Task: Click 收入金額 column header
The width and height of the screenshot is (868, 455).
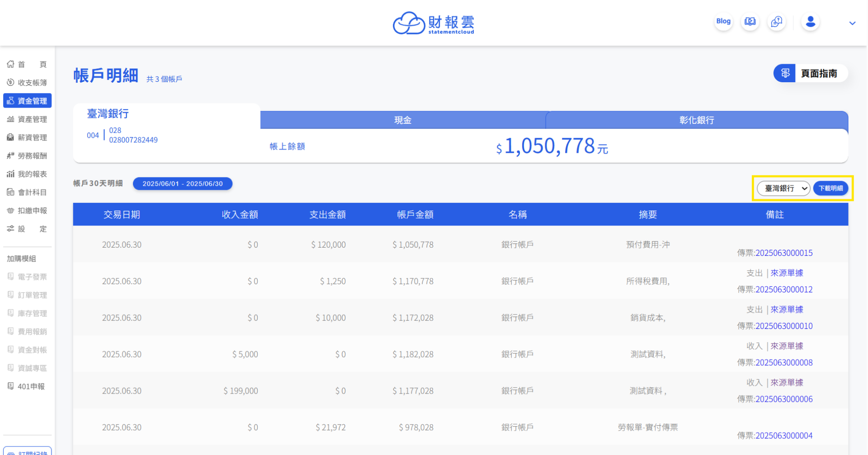Action: pos(240,215)
